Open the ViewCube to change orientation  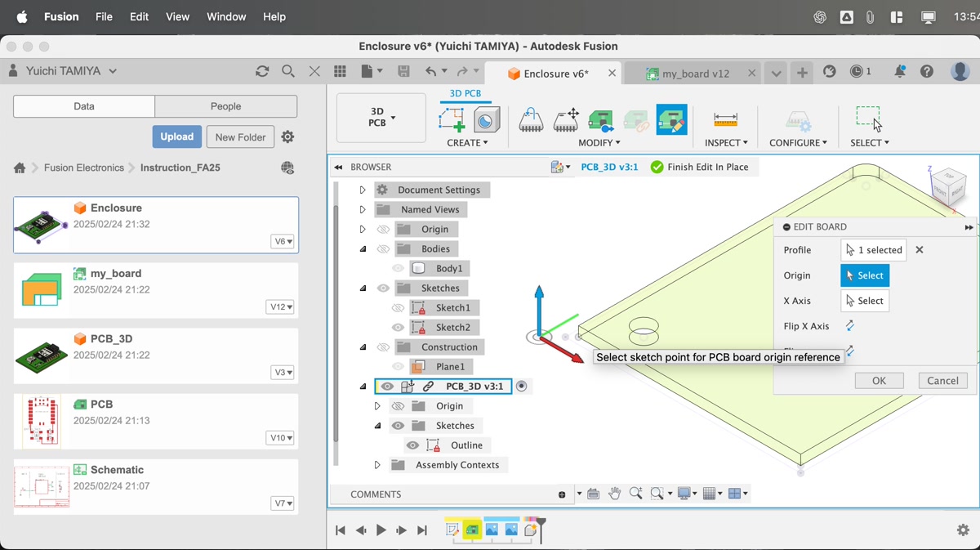pos(947,187)
